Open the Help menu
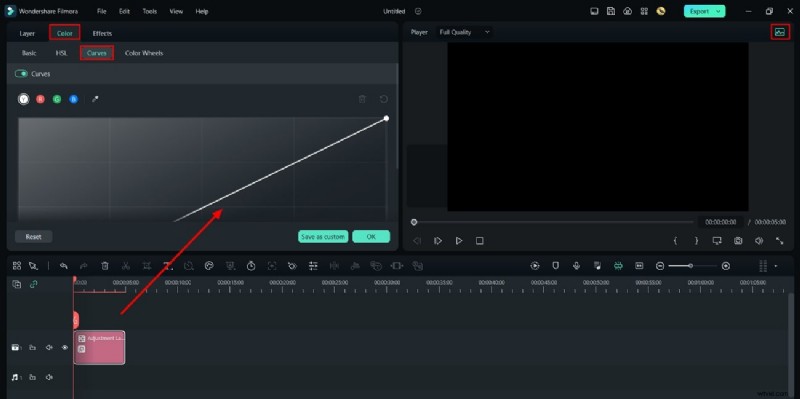The image size is (800, 399). [202, 11]
